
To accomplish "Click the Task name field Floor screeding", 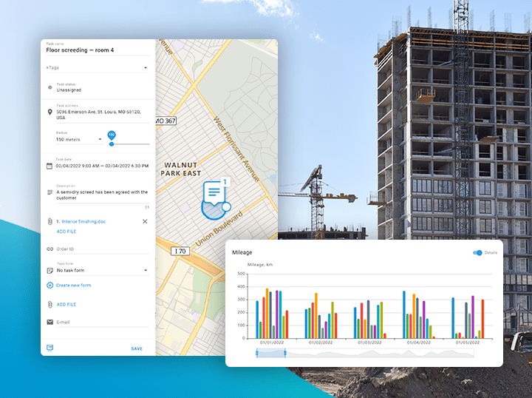I will click(x=98, y=50).
